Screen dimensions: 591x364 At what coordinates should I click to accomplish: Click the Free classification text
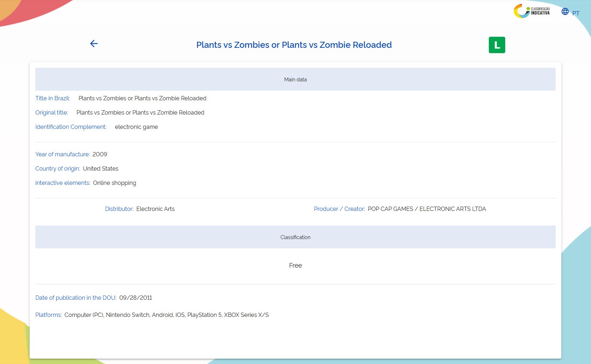point(295,266)
